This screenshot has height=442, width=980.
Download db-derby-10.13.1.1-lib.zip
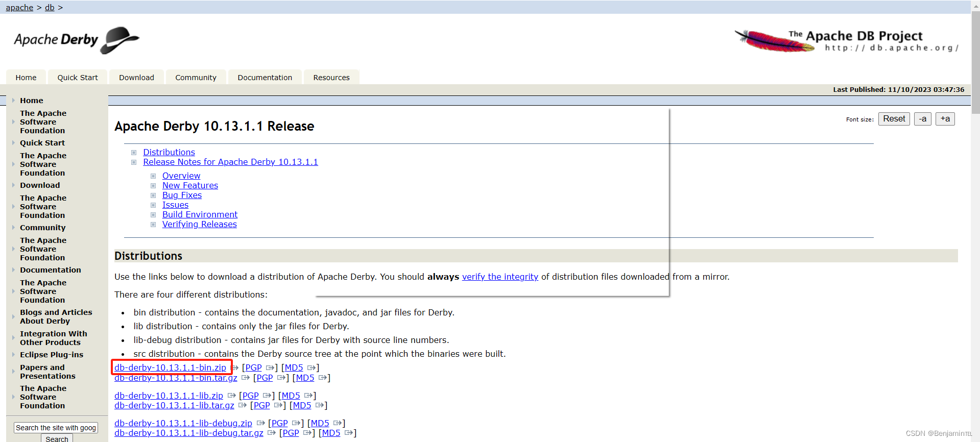coord(169,396)
